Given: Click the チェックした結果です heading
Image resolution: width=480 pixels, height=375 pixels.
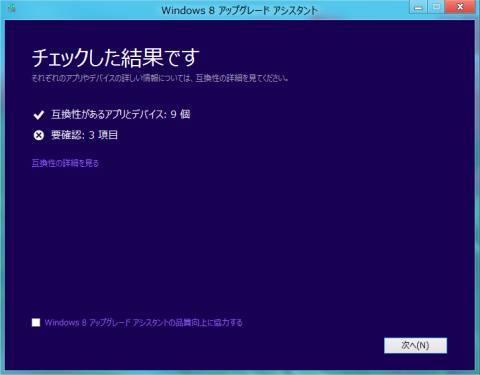Looking at the screenshot, I should (116, 57).
